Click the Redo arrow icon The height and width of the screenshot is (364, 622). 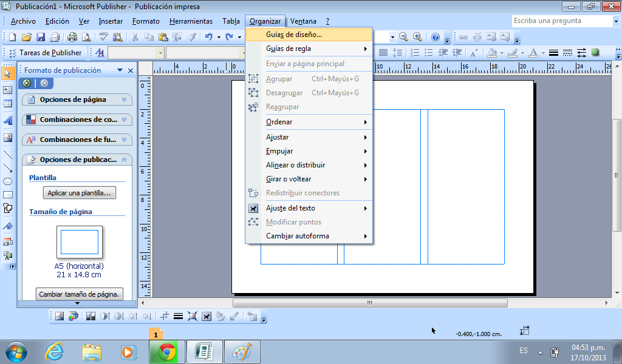(229, 37)
